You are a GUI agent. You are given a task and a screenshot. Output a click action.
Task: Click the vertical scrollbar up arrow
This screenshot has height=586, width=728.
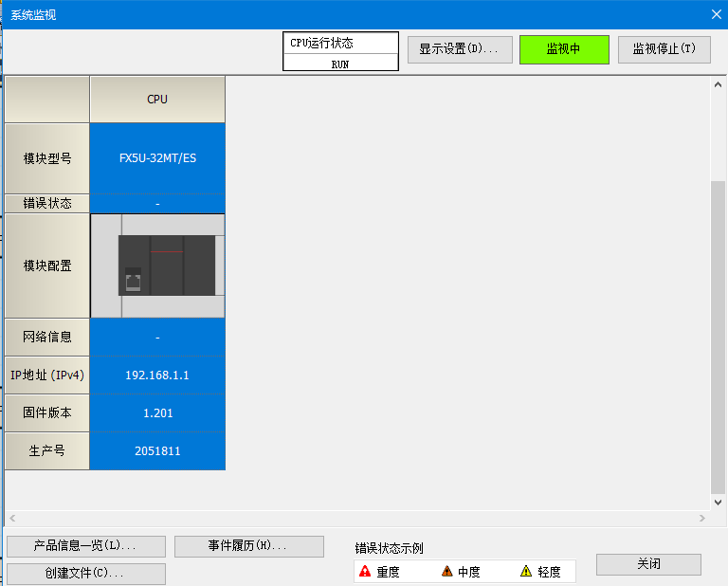[718, 85]
